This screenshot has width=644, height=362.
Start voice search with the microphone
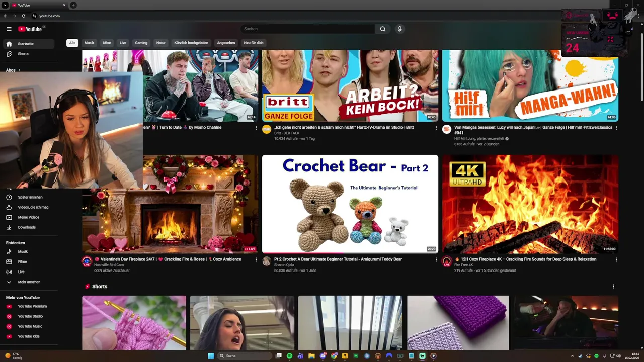point(400,29)
